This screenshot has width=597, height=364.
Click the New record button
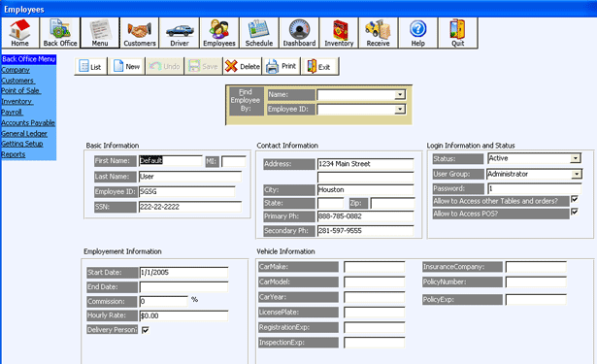pos(126,66)
